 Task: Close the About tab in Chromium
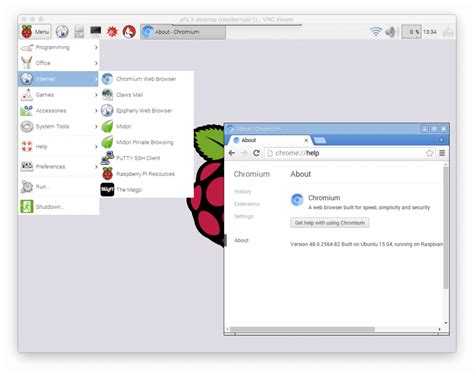[306, 140]
